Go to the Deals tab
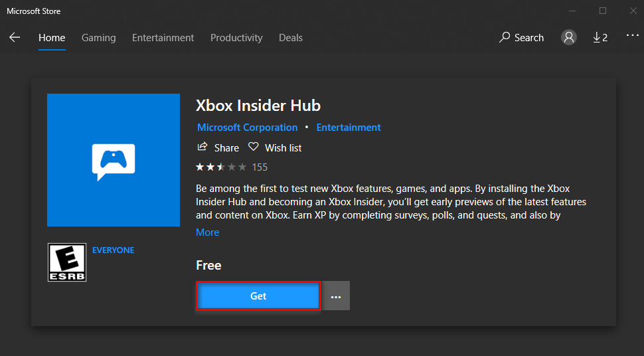This screenshot has width=644, height=356. (x=291, y=38)
